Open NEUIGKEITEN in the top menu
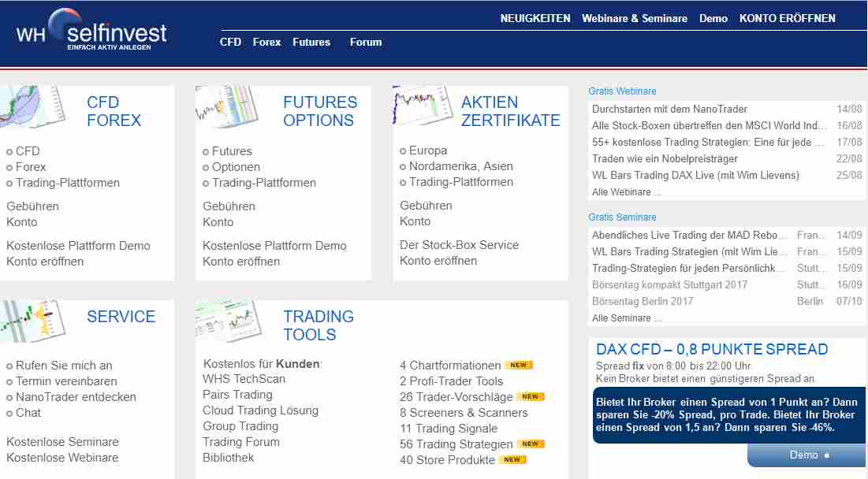Viewport: 868px width, 479px height. 535,18
